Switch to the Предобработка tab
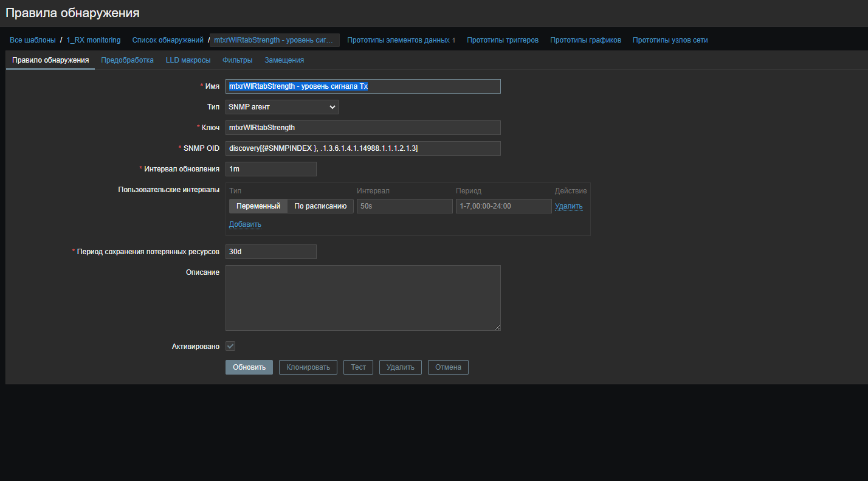Image resolution: width=868 pixels, height=481 pixels. pos(127,60)
